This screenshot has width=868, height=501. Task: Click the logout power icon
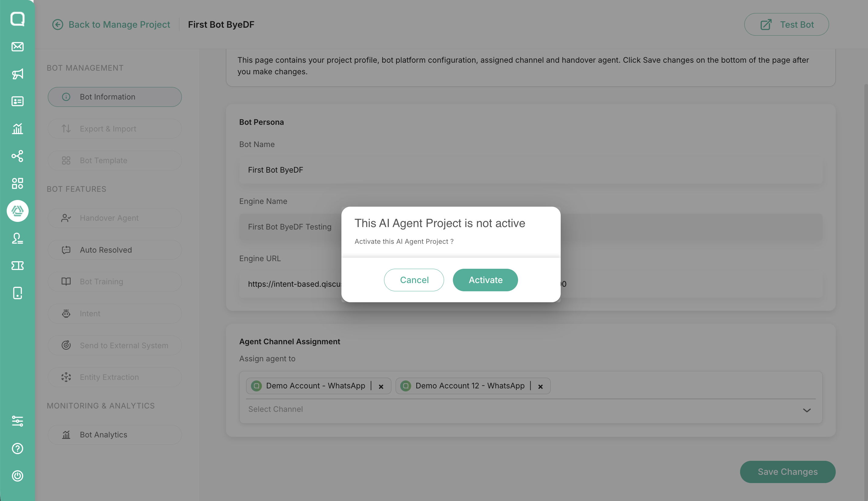[18, 475]
